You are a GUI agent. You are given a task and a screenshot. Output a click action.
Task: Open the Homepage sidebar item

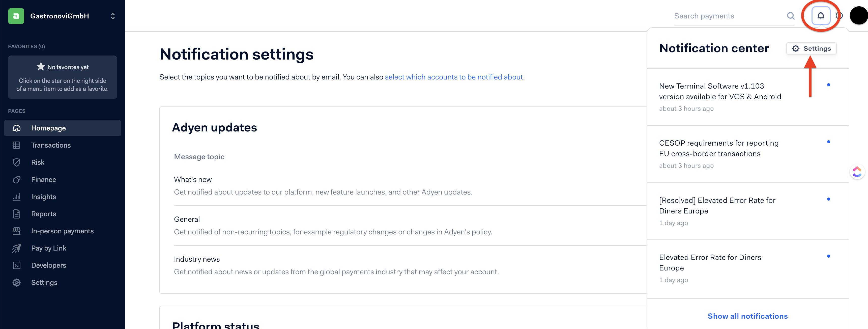[62, 128]
